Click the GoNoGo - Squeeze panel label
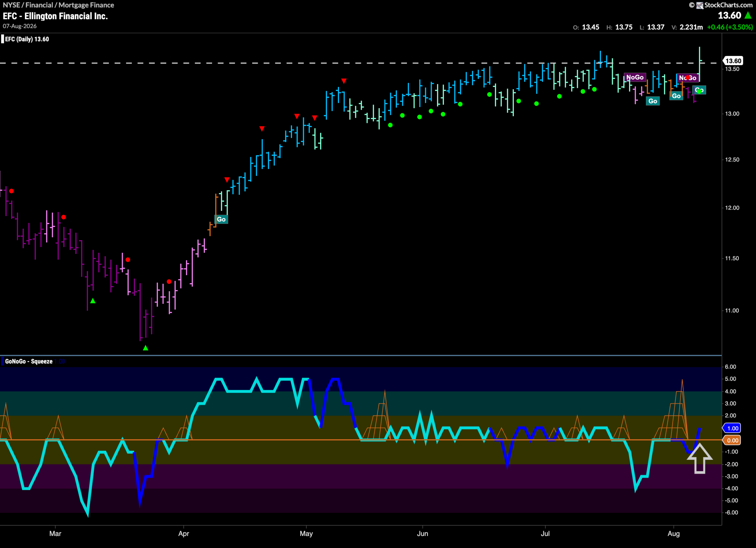The image size is (756, 548). tap(29, 361)
